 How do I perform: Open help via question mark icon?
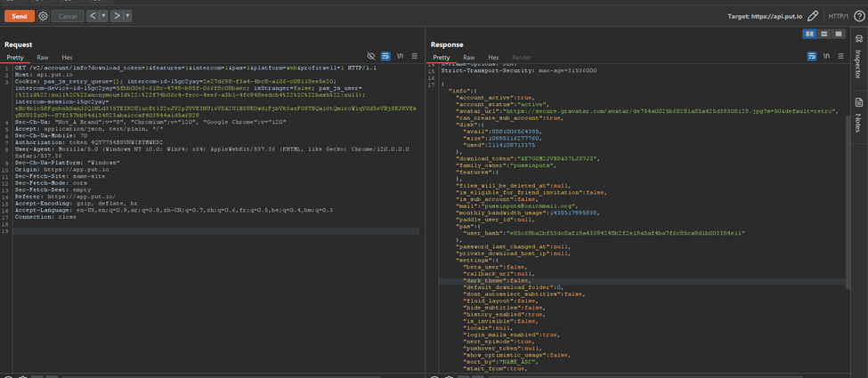tap(859, 16)
